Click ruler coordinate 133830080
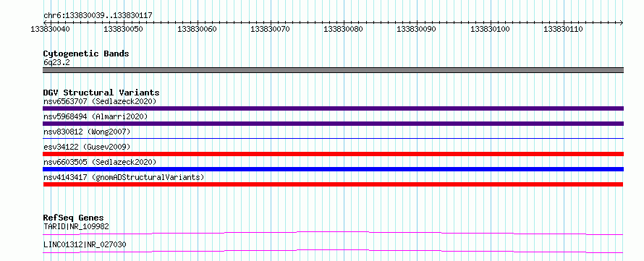Viewport: 644px width, 261px height. 344,29
